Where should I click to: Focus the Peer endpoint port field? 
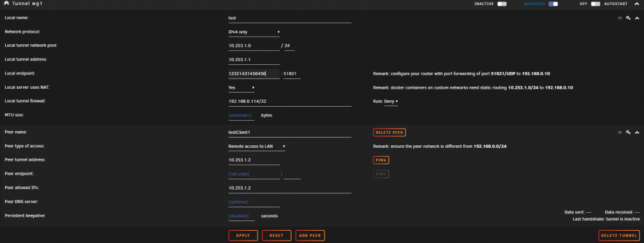(x=292, y=174)
